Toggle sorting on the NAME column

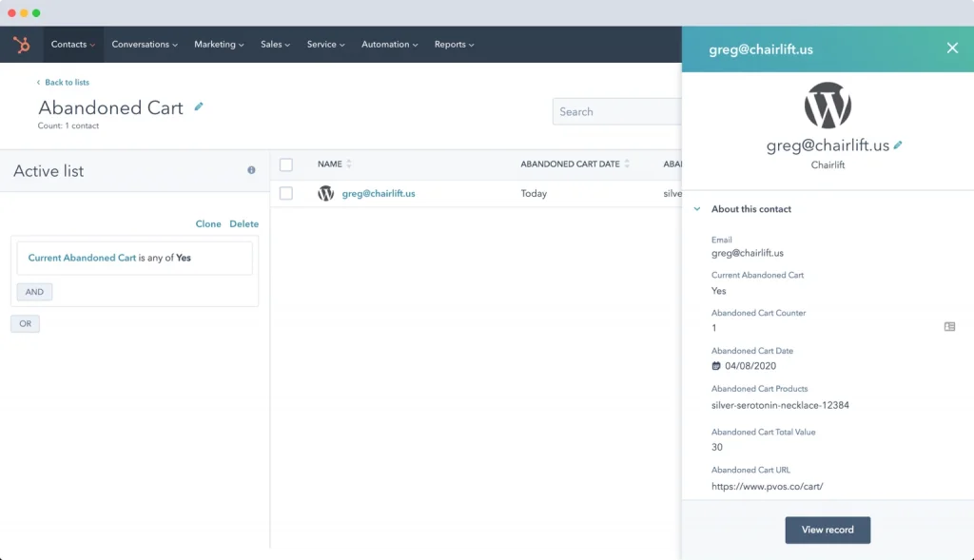[x=350, y=164]
